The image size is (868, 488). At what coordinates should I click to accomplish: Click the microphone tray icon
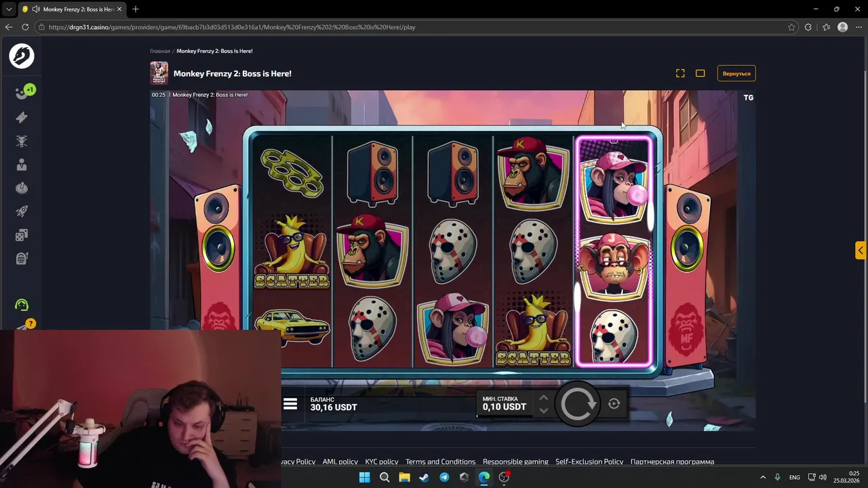coord(778,477)
